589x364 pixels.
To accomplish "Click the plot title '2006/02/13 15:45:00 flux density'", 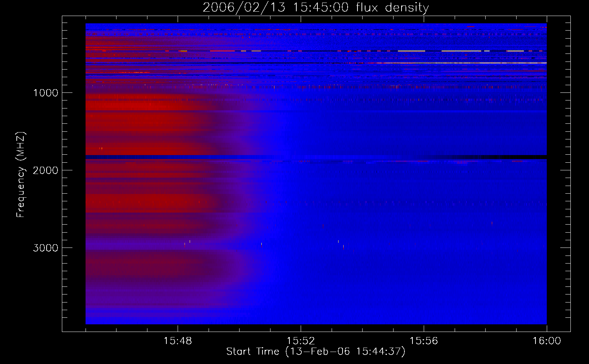I will pyautogui.click(x=316, y=7).
